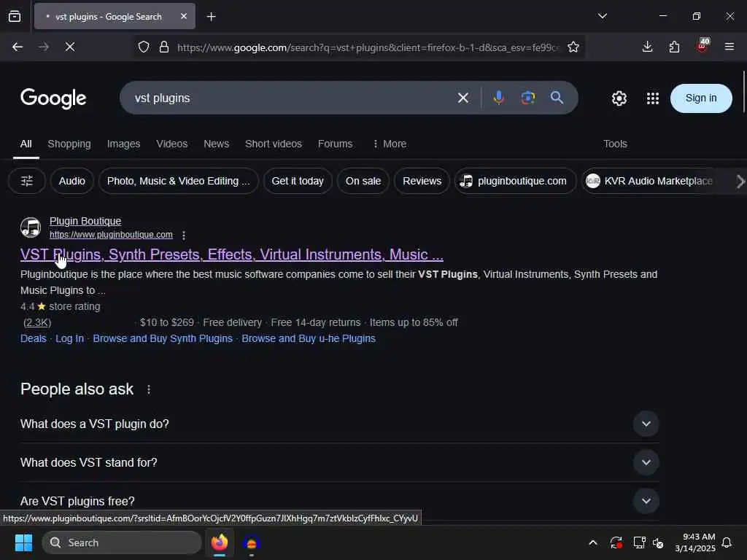This screenshot has width=747, height=560.
Task: Close the vst plugins Google Search tab
Action: [183, 16]
